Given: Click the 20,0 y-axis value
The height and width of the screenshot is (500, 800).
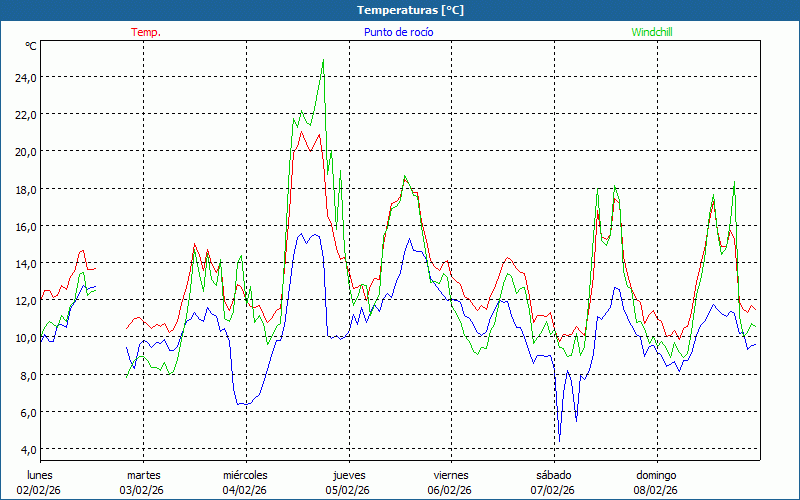Looking at the screenshot, I should [x=24, y=151].
